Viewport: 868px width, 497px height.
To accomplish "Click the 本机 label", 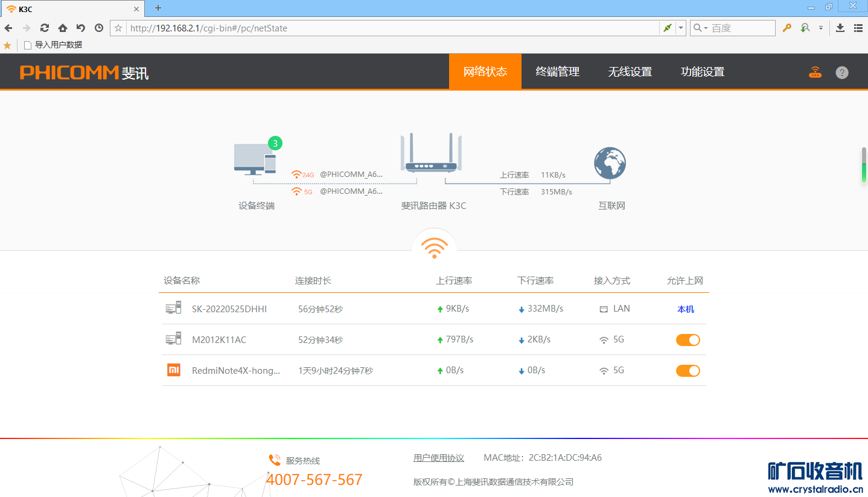I will click(686, 309).
